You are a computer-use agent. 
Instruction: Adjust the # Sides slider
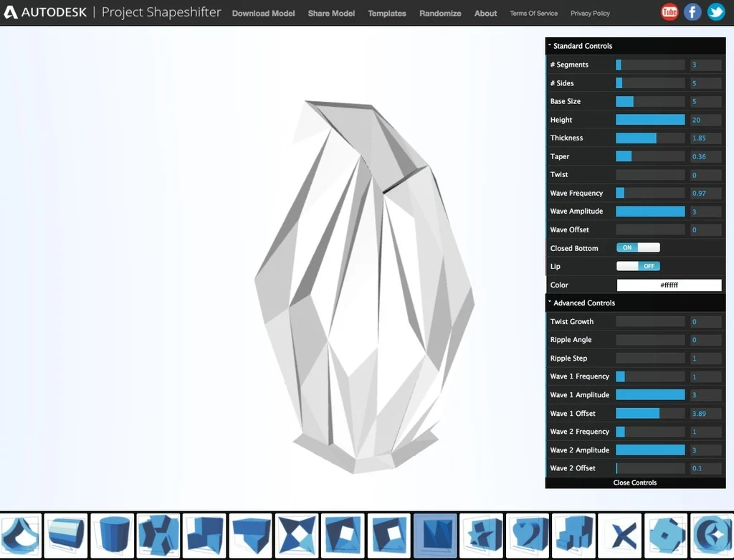pyautogui.click(x=650, y=83)
